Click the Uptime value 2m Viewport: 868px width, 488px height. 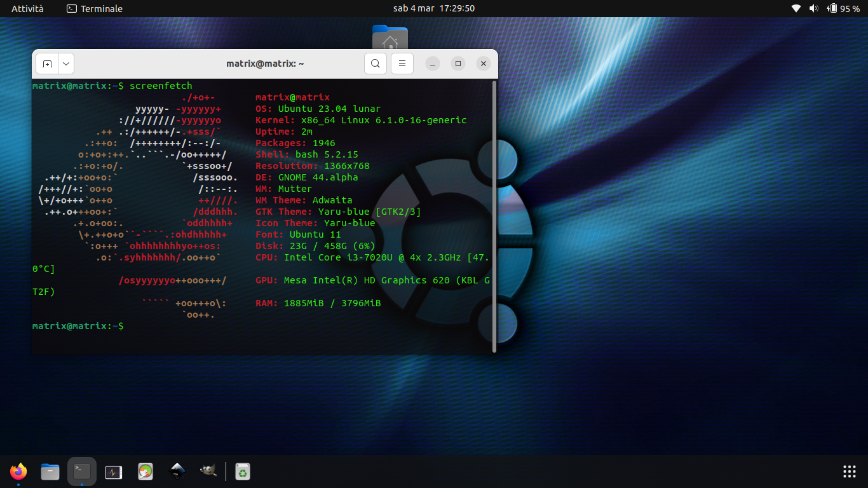coord(306,132)
